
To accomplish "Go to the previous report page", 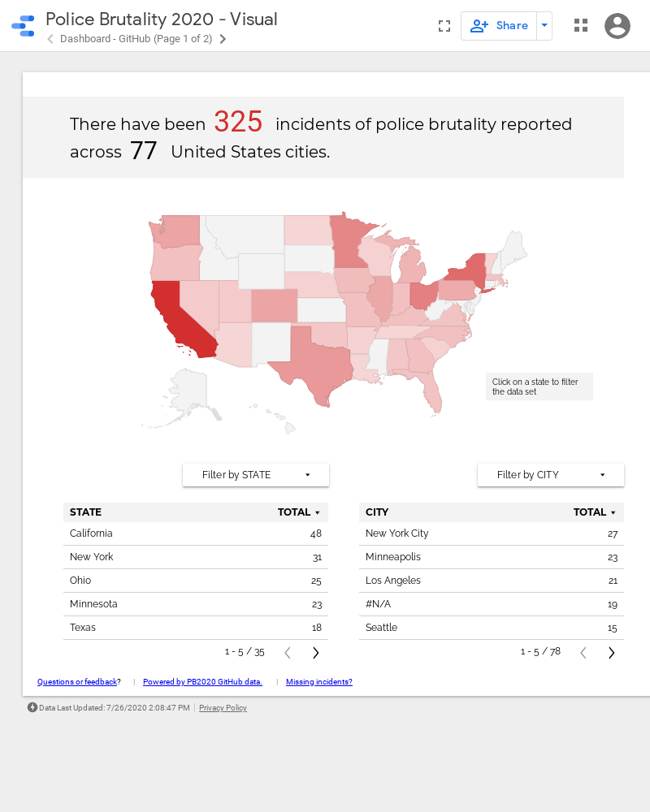I will coord(50,39).
